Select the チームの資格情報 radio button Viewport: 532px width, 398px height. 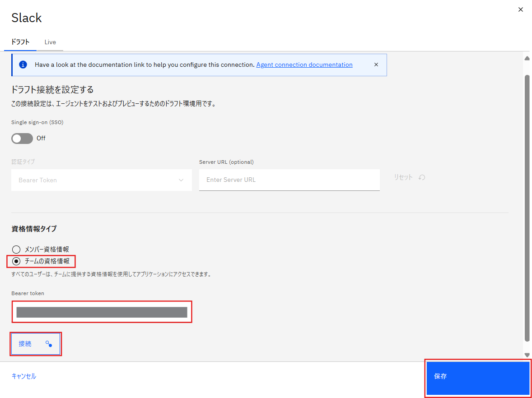tap(16, 261)
